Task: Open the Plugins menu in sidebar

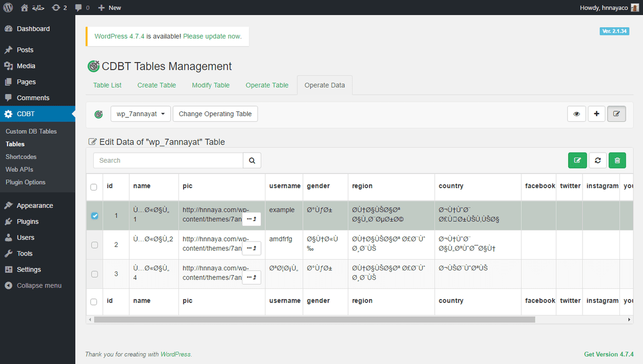Action: (x=27, y=222)
